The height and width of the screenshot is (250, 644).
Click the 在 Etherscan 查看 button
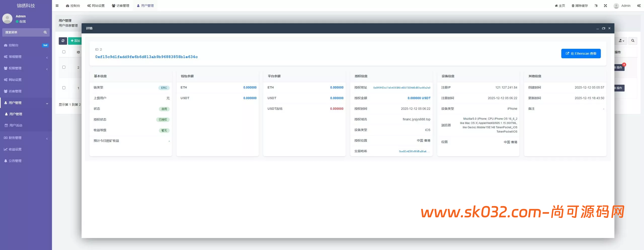581,53
